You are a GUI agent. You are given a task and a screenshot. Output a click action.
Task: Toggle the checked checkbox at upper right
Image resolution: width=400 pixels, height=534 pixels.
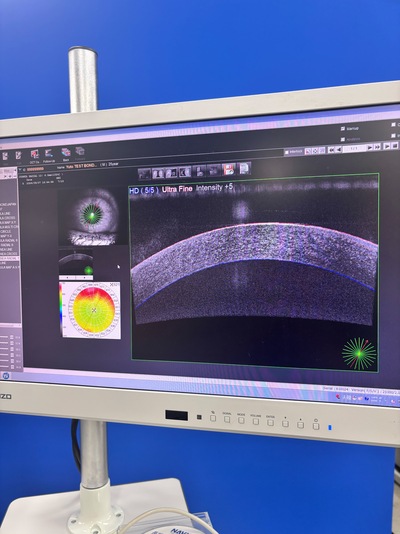343,129
